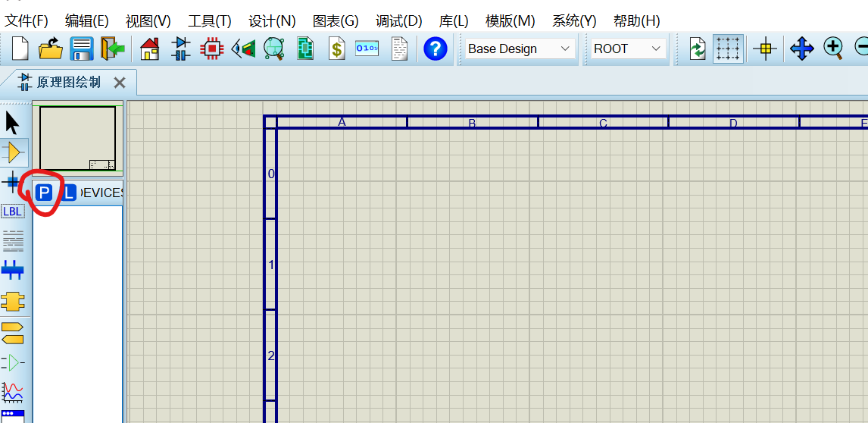The image size is (868, 423).
Task: Choose Terminals Mode tool
Action: tap(13, 332)
